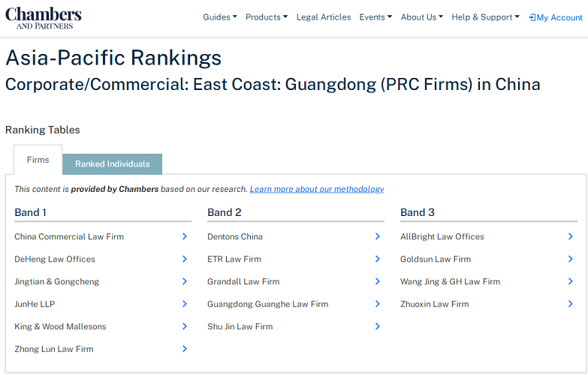
Task: Click the Band 1 heading
Action: 30,212
